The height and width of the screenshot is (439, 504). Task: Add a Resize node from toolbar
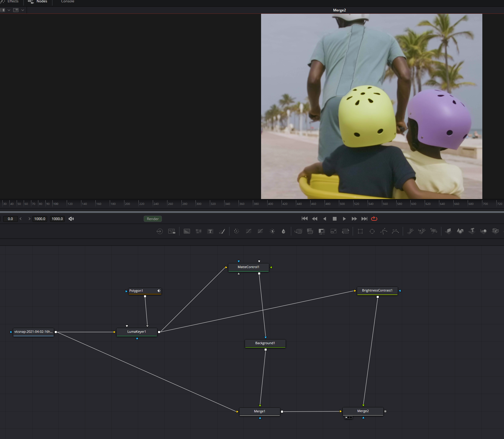coord(333,231)
